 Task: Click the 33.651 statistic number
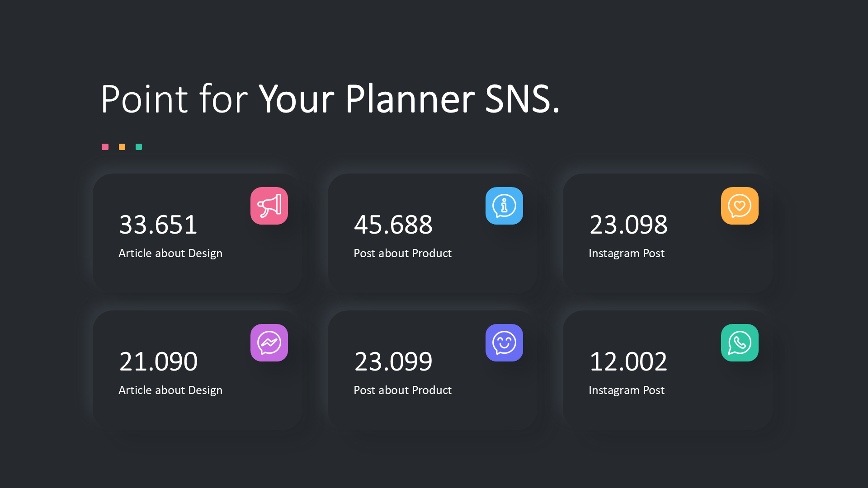coord(158,225)
